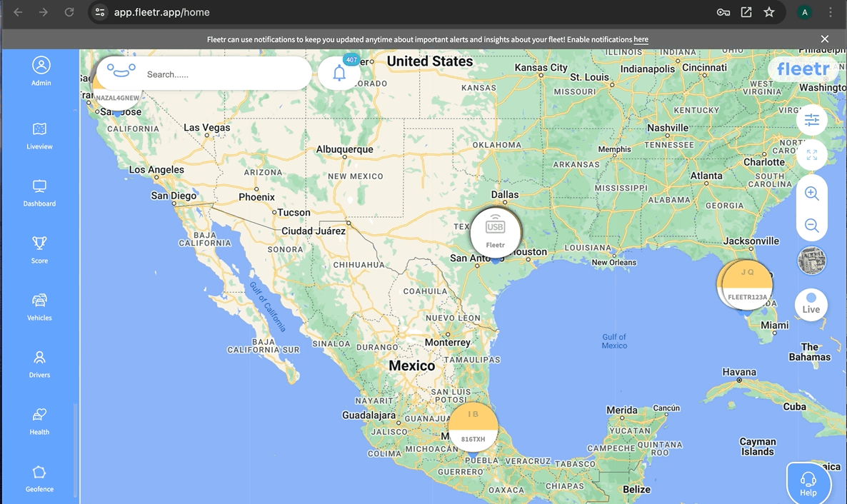Click the address bar URL app.fleetr.app/home

coord(161,12)
